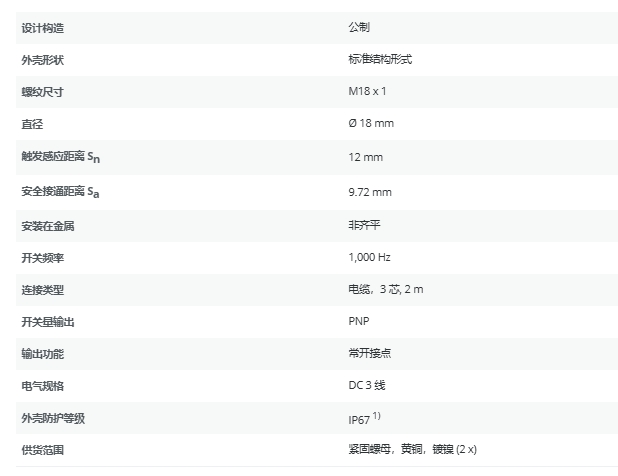Click the footnote 1) next to IP67

point(379,415)
